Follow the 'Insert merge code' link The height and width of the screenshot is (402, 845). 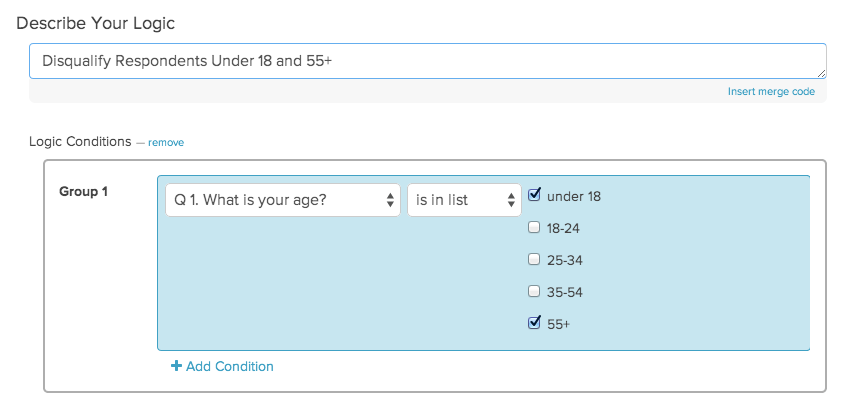pos(771,92)
